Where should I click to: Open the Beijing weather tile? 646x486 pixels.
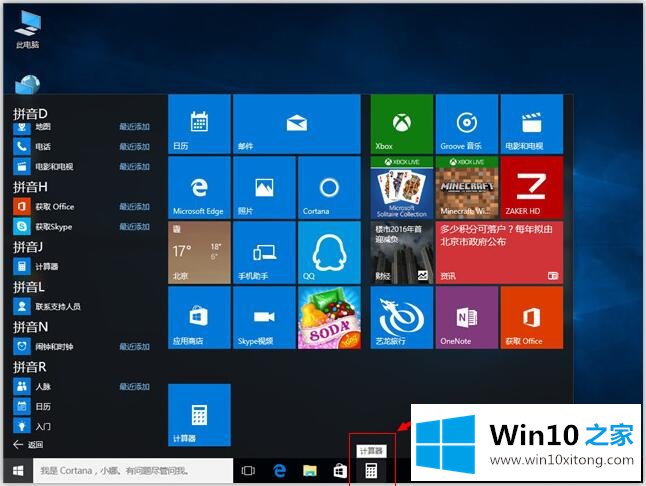click(199, 252)
